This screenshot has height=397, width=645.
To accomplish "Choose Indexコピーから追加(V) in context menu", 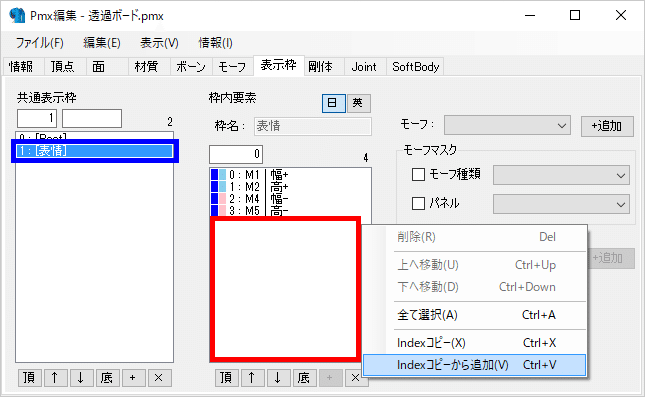I will (x=474, y=365).
